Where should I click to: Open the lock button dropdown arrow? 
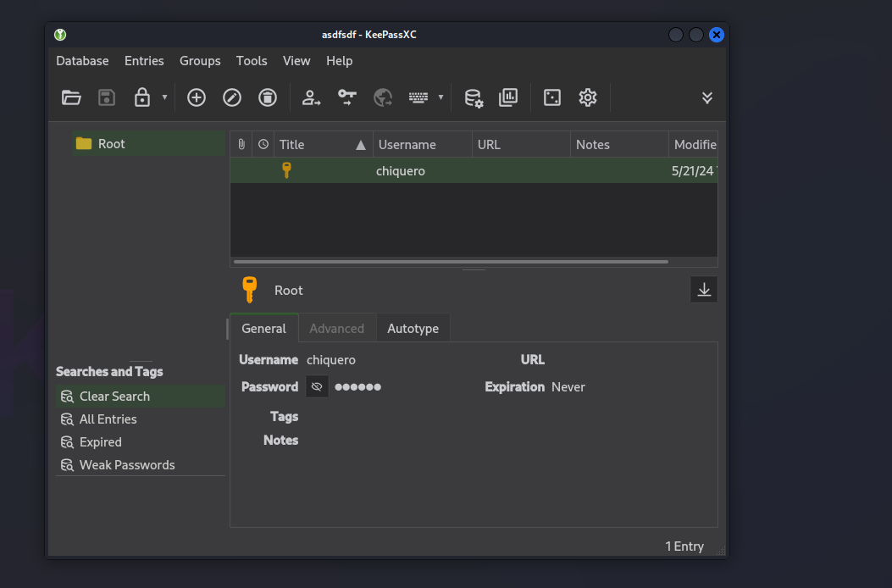click(x=164, y=97)
